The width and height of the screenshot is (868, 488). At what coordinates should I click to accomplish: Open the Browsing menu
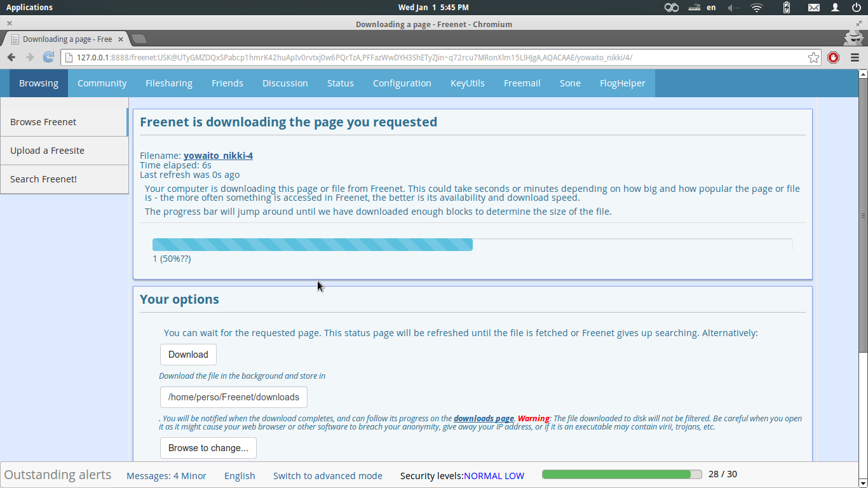point(39,83)
